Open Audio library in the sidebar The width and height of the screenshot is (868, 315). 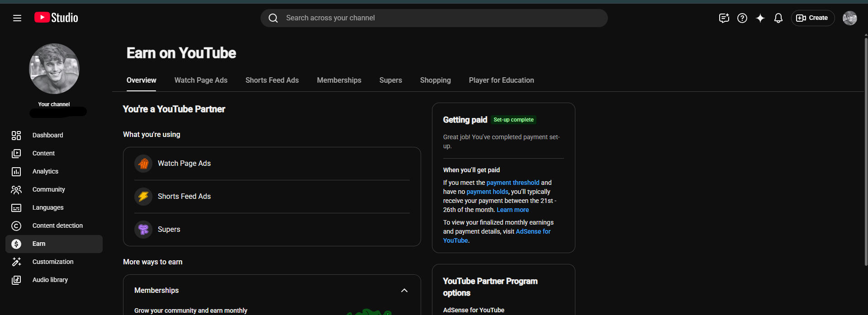click(x=54, y=280)
